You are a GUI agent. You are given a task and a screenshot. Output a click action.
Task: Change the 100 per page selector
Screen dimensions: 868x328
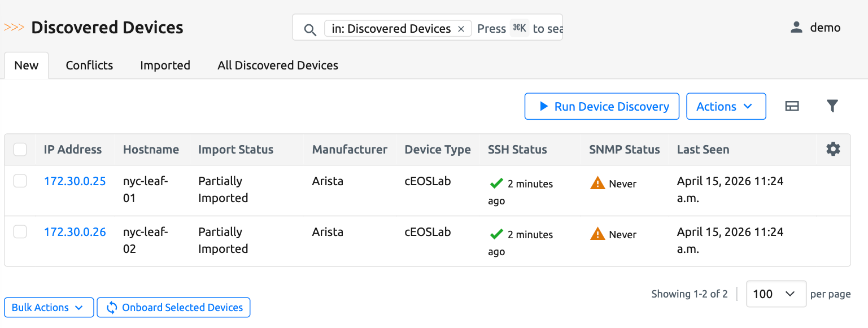(775, 294)
